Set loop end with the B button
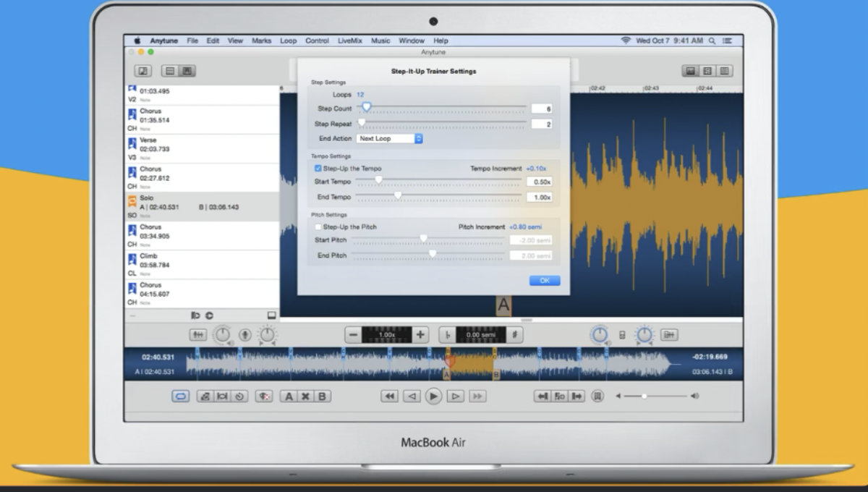868x492 pixels. point(322,396)
